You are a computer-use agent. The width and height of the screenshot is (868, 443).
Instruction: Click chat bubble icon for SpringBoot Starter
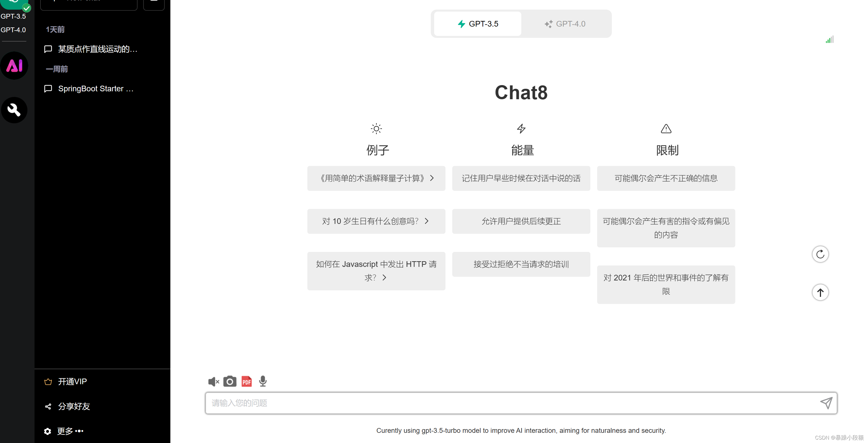click(x=48, y=88)
